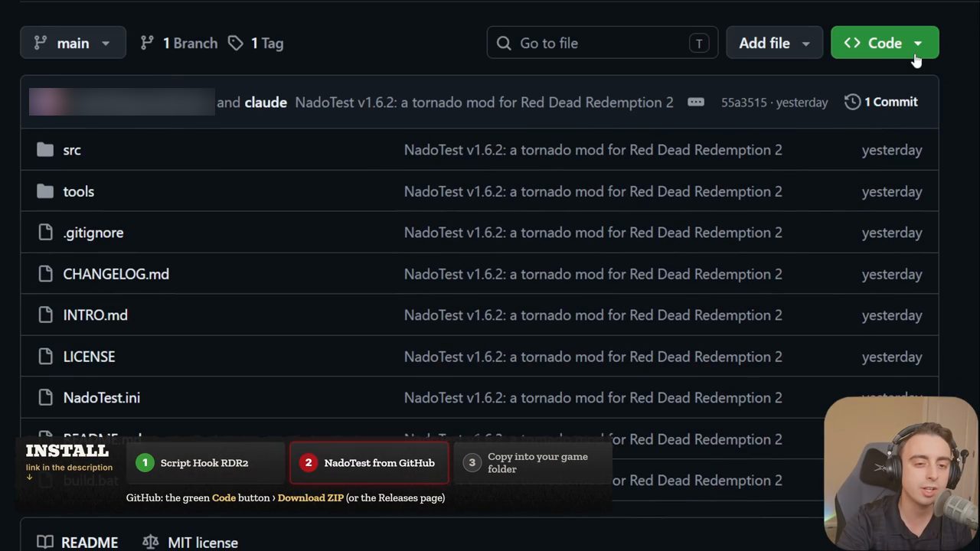
Task: Click the file icon next to .gitignore
Action: (45, 233)
